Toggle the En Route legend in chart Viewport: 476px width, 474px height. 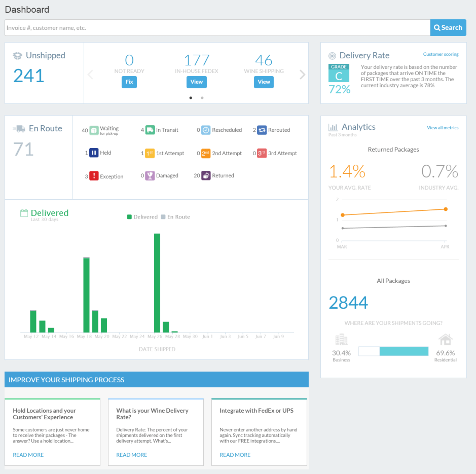tap(175, 217)
